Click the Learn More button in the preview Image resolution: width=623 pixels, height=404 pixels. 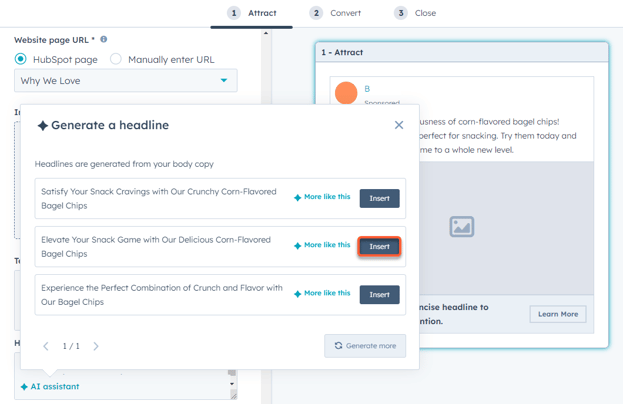[557, 314]
